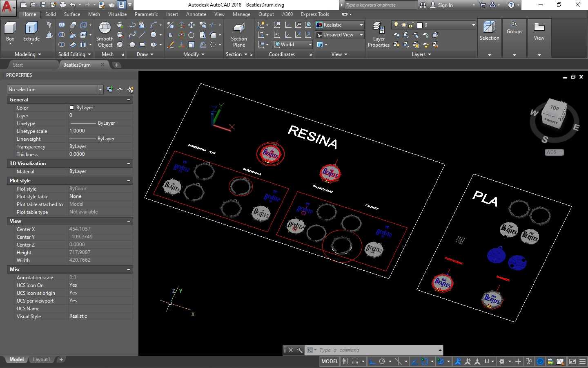Click the Polygon tool in Draw
The width and height of the screenshot is (588, 368).
click(132, 45)
